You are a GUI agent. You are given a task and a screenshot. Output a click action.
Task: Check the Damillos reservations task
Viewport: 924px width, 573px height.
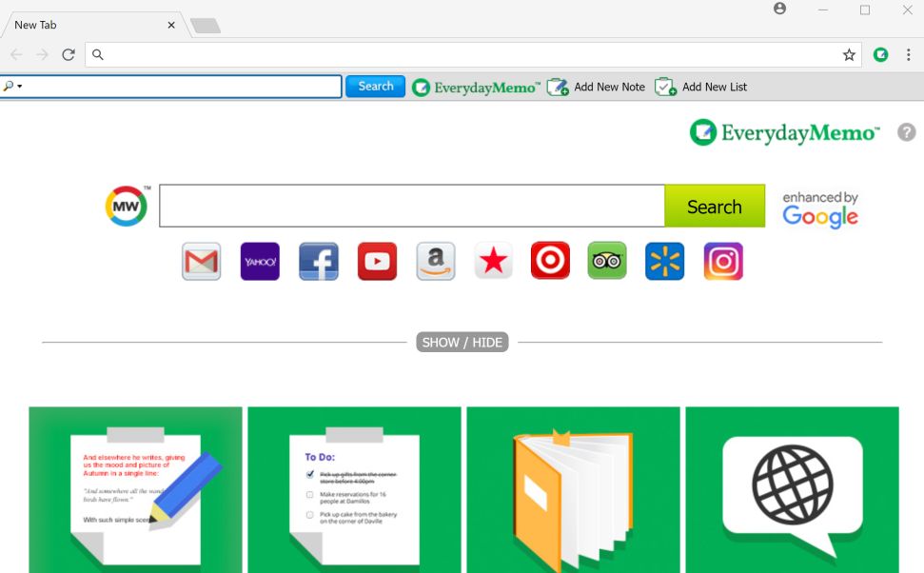pos(309,493)
